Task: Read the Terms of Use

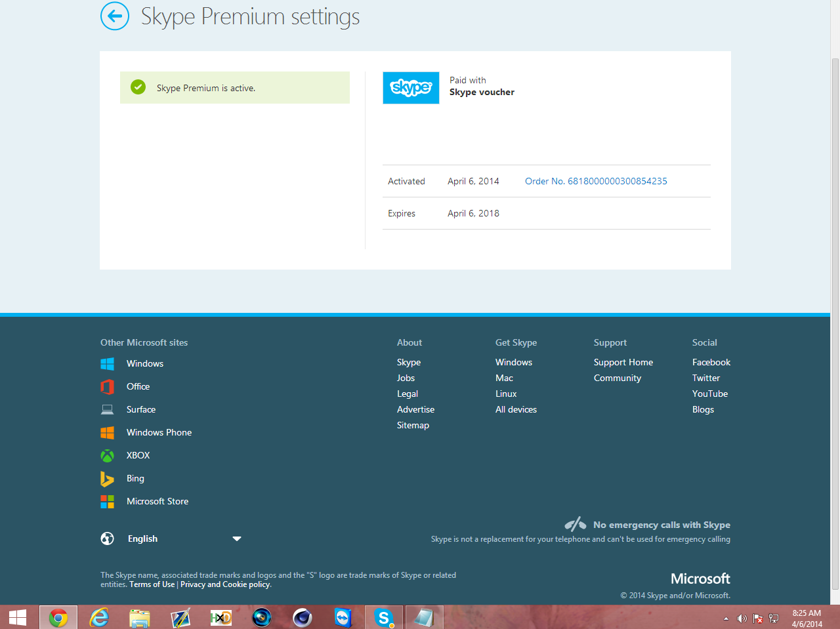Action: coord(152,584)
